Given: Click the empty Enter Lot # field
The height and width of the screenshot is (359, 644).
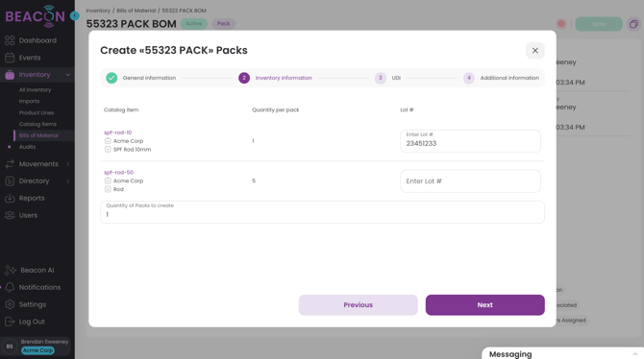Looking at the screenshot, I should [470, 180].
